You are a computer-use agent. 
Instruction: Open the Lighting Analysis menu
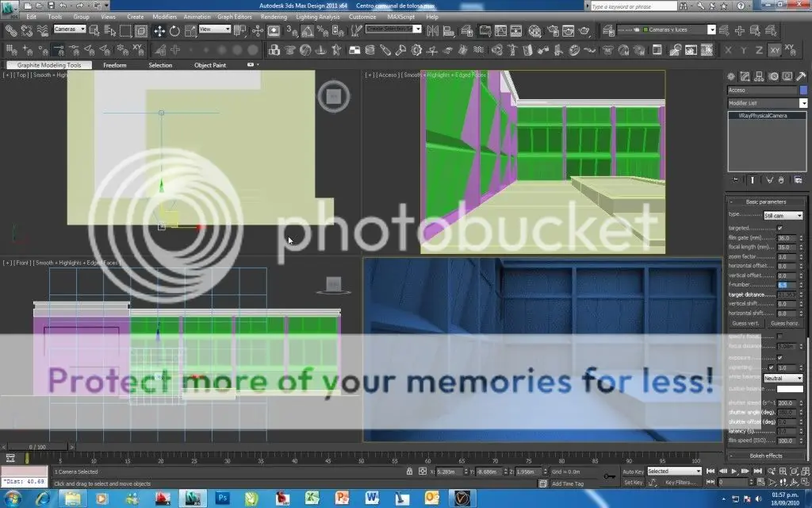(318, 17)
